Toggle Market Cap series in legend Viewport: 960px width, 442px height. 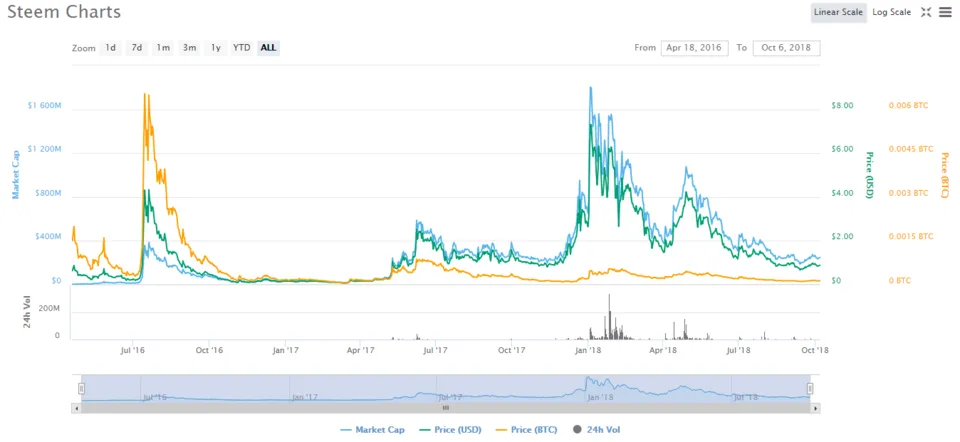tap(372, 430)
